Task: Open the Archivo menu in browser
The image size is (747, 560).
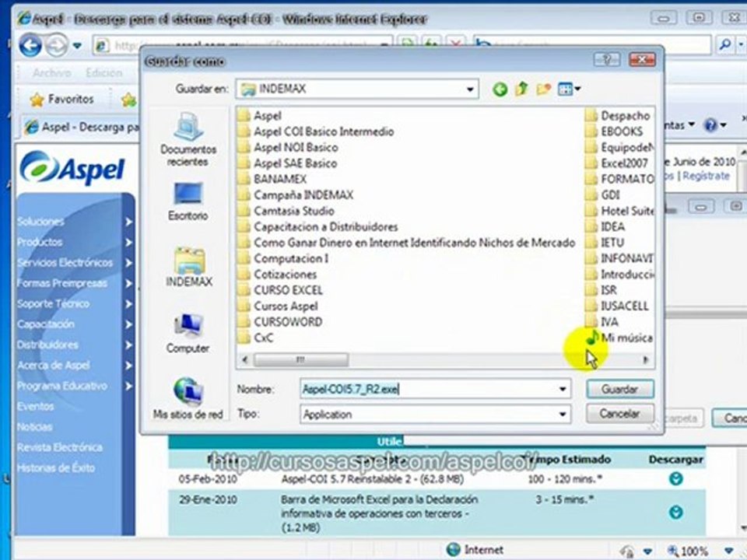Action: coord(52,73)
